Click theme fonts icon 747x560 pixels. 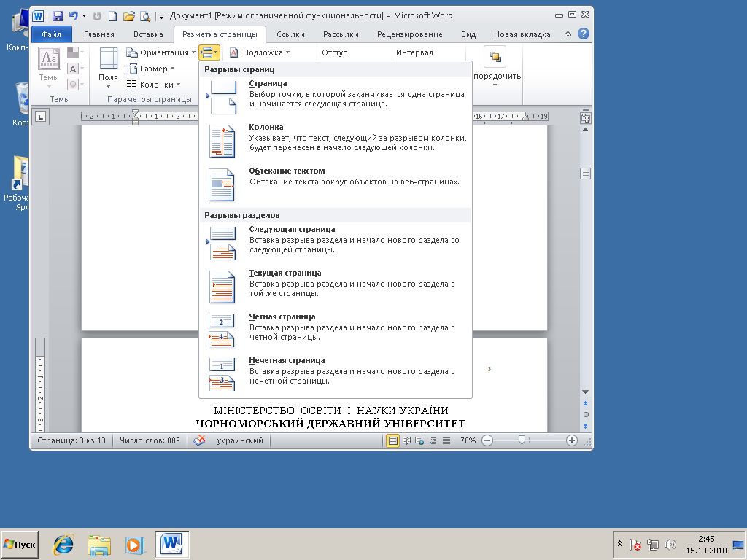click(x=73, y=69)
